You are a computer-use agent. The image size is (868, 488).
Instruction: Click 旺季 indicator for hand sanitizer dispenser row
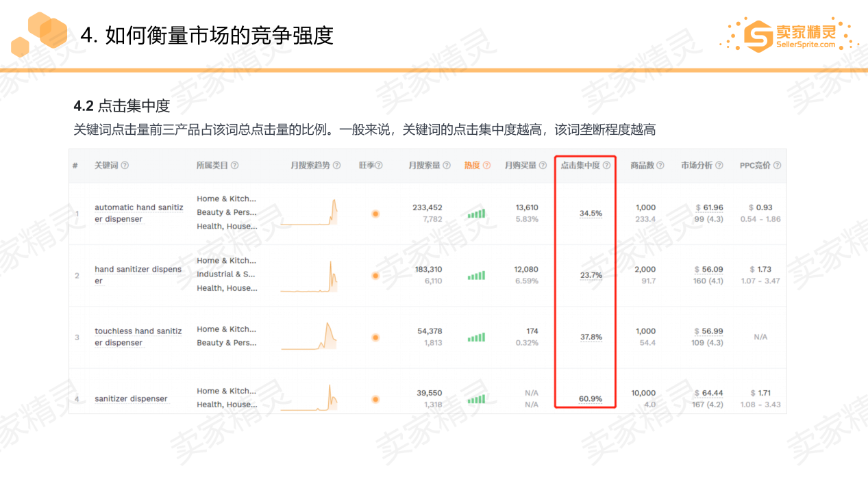(x=375, y=275)
